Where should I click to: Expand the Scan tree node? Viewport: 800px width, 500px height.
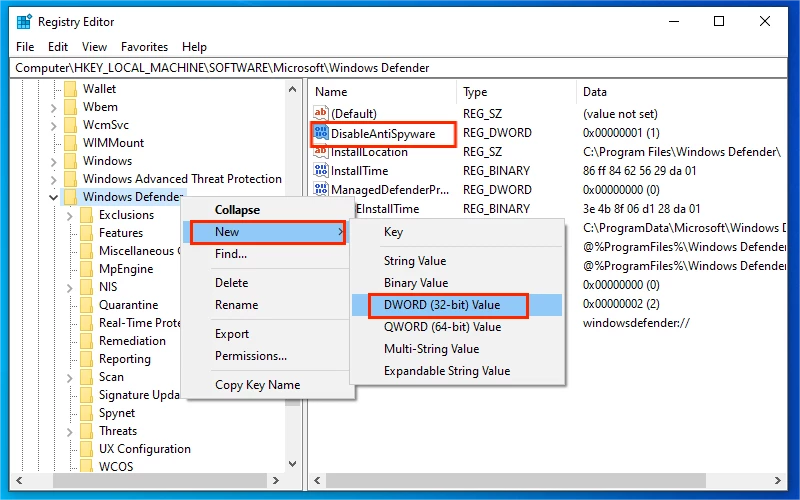[x=69, y=378]
